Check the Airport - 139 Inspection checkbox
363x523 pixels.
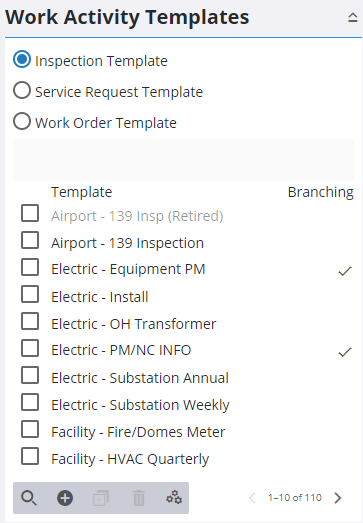pyautogui.click(x=30, y=240)
